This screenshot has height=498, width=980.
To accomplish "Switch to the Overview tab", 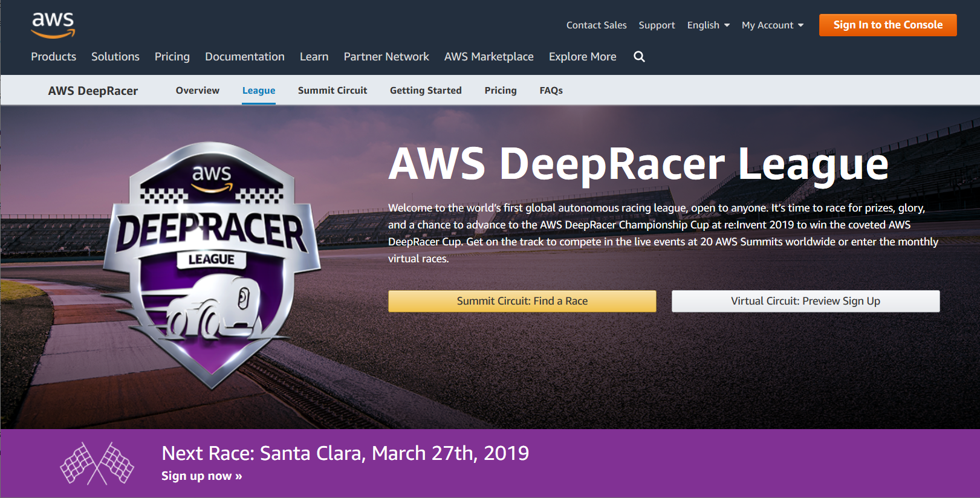I will [198, 91].
